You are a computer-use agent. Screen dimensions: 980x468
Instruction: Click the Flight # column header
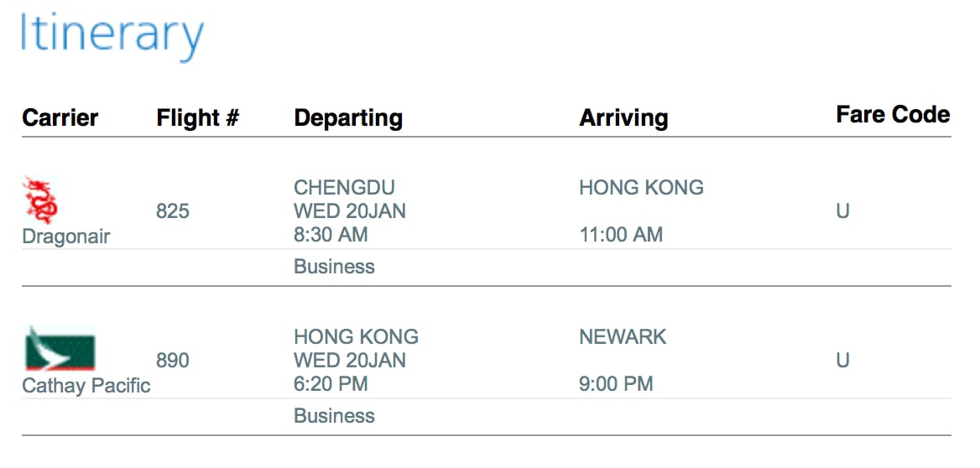tap(197, 117)
